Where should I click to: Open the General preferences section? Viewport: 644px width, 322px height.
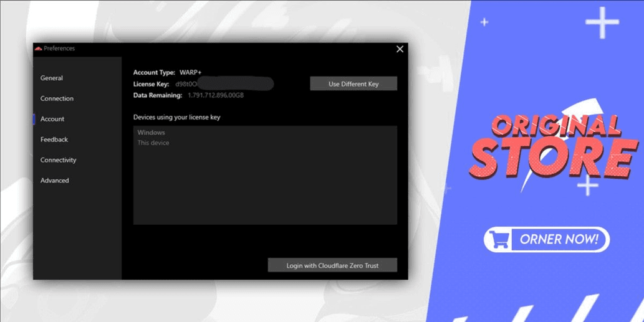tap(52, 78)
